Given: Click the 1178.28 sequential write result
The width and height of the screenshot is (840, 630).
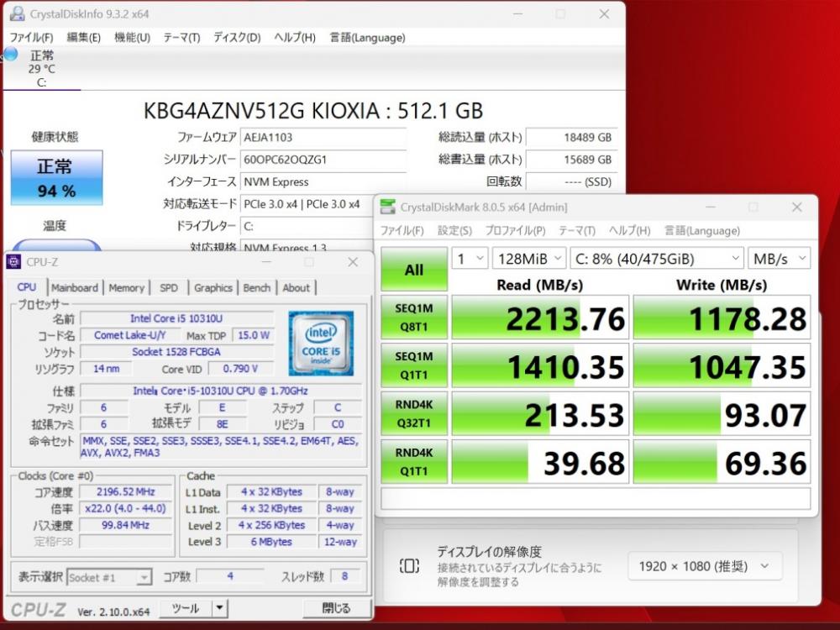Looking at the screenshot, I should 722,318.
